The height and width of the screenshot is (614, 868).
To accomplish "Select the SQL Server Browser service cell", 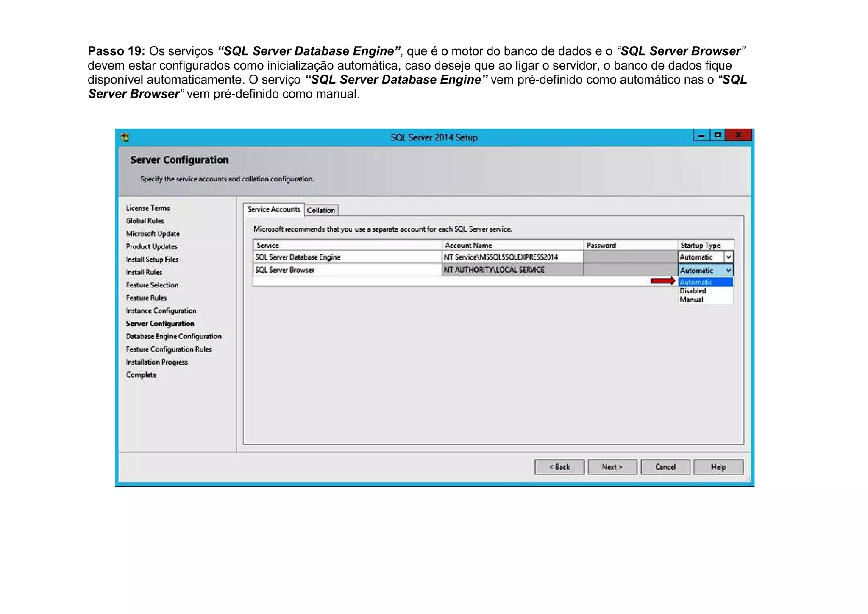I will click(347, 270).
